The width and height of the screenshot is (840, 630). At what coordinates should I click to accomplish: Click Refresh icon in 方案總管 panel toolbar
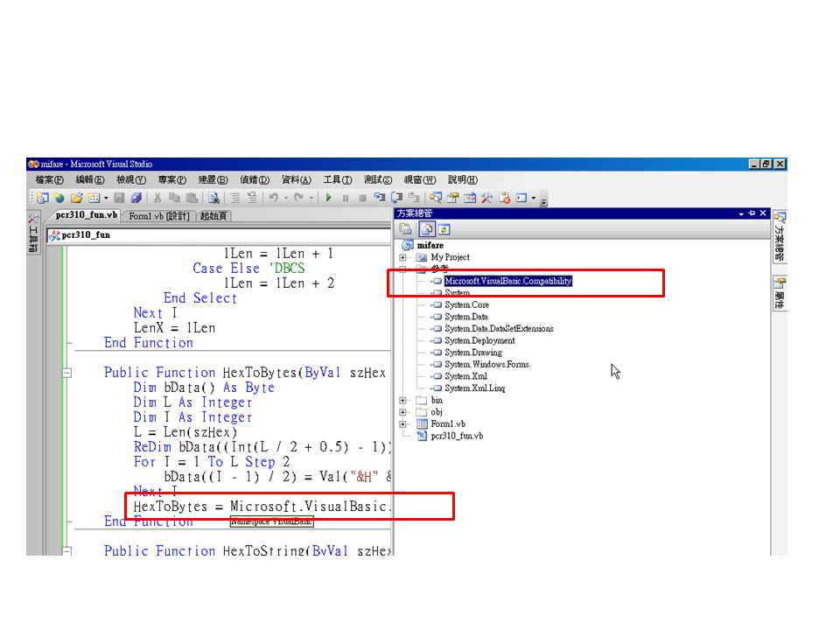tap(444, 229)
